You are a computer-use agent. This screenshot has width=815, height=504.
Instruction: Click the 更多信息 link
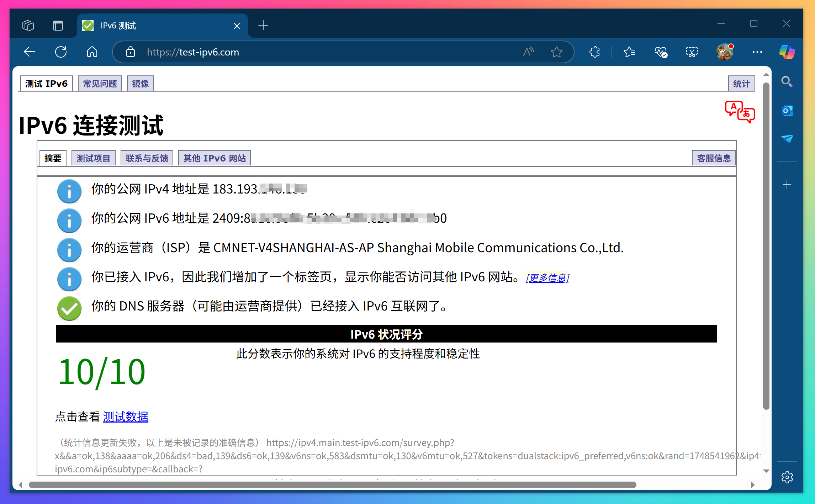coord(547,278)
